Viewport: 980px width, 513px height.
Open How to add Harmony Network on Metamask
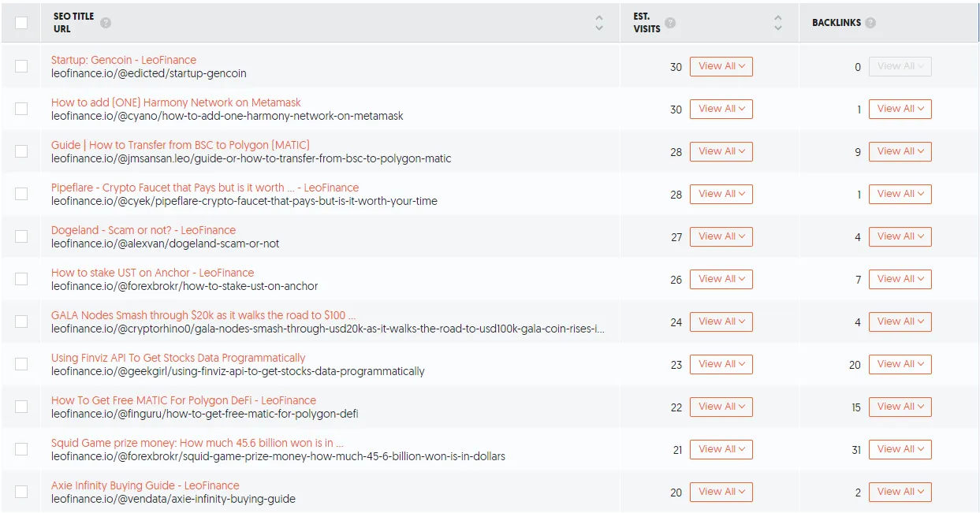click(x=176, y=102)
